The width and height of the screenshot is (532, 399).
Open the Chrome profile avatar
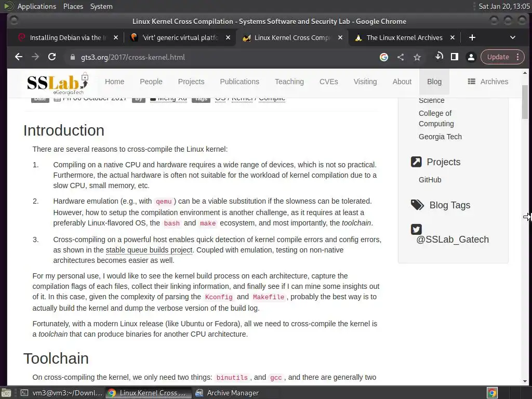[471, 57]
